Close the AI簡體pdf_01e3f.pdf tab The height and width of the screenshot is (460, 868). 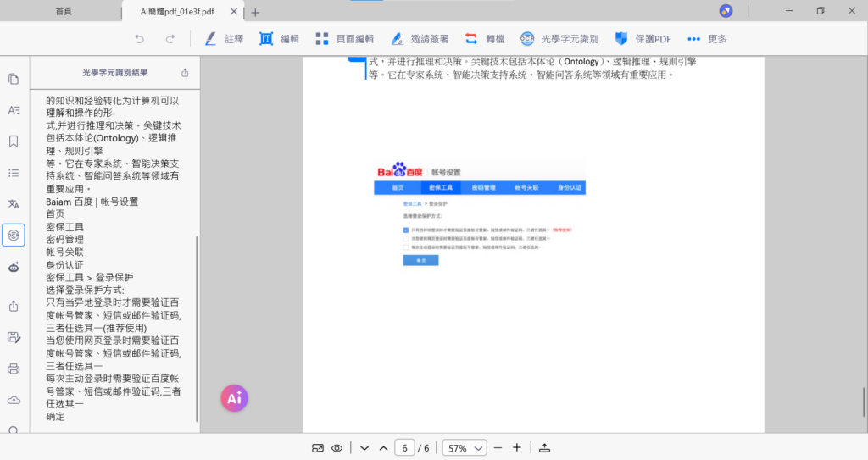click(x=234, y=12)
